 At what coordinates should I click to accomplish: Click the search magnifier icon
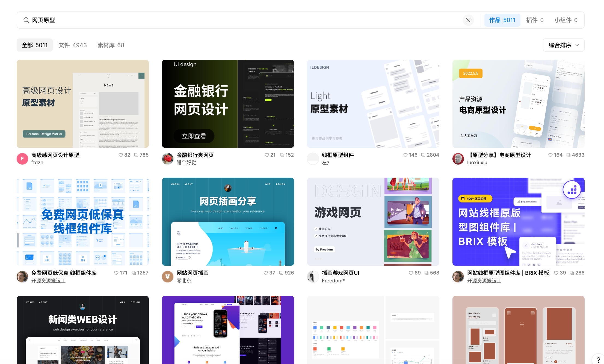coord(26,20)
